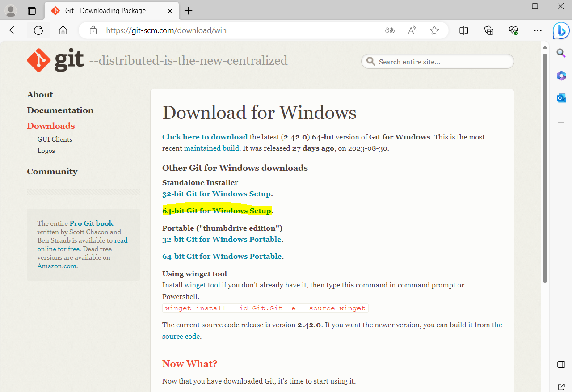Image resolution: width=572 pixels, height=392 pixels.
Task: Click the winget install command text
Action: point(265,308)
